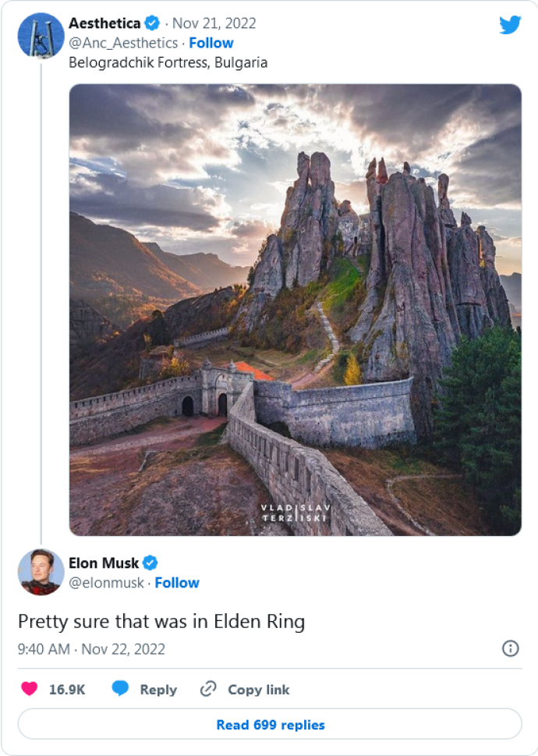Click the 16.9K likes count
This screenshot has width=538, height=756.
[67, 690]
